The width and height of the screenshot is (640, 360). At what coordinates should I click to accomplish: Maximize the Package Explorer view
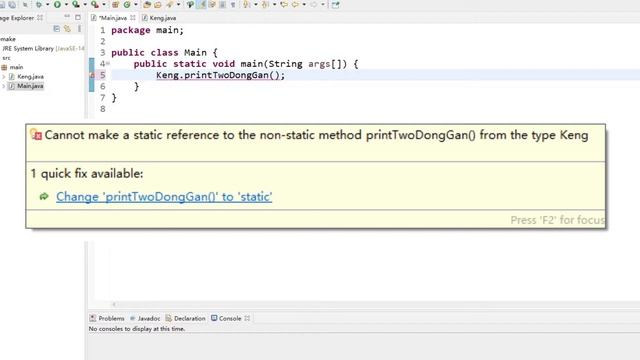coord(78,17)
